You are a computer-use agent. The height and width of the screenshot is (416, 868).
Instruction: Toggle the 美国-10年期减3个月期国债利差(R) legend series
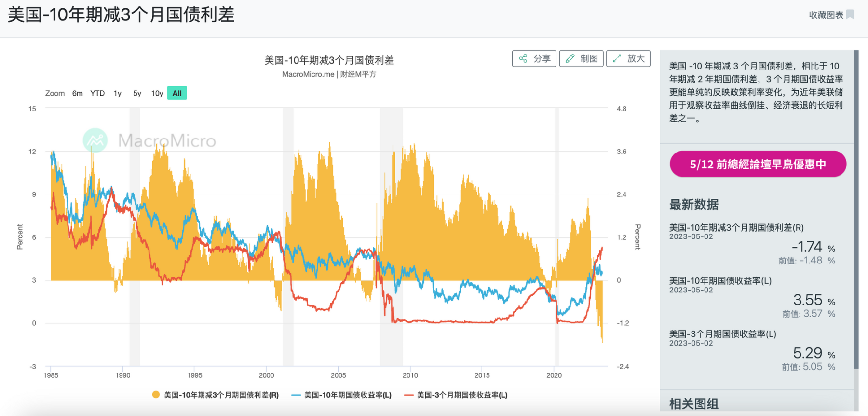[x=216, y=395]
